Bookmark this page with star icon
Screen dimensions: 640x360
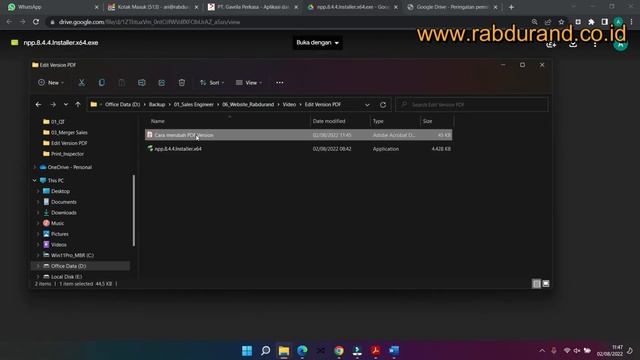tap(562, 22)
